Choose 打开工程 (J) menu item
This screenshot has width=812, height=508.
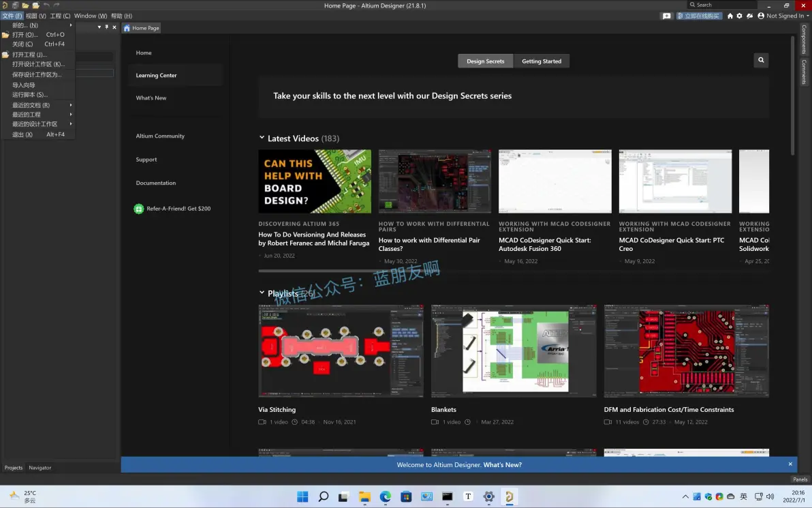tap(37, 55)
